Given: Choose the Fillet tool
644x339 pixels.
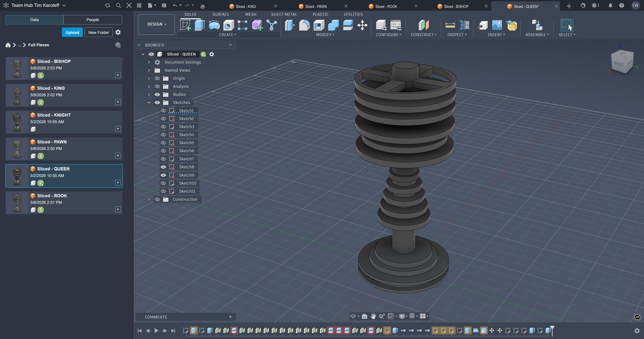Looking at the screenshot, I should tap(304, 25).
